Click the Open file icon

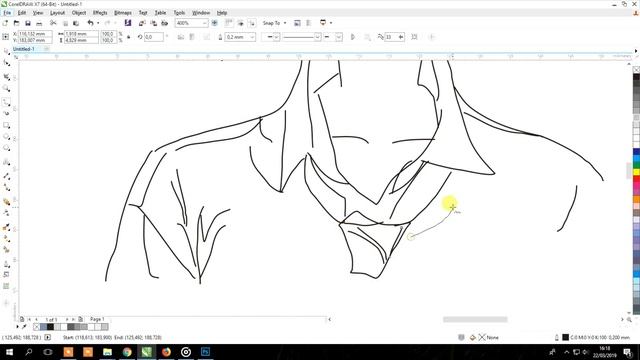pos(16,23)
